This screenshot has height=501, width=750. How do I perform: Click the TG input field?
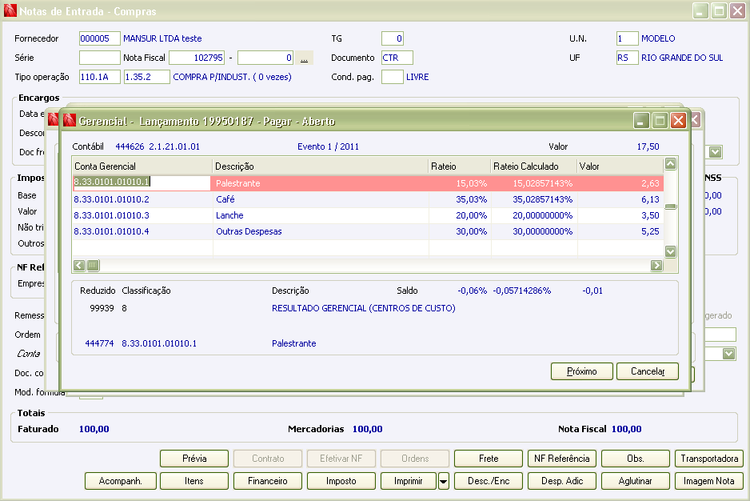click(x=393, y=39)
